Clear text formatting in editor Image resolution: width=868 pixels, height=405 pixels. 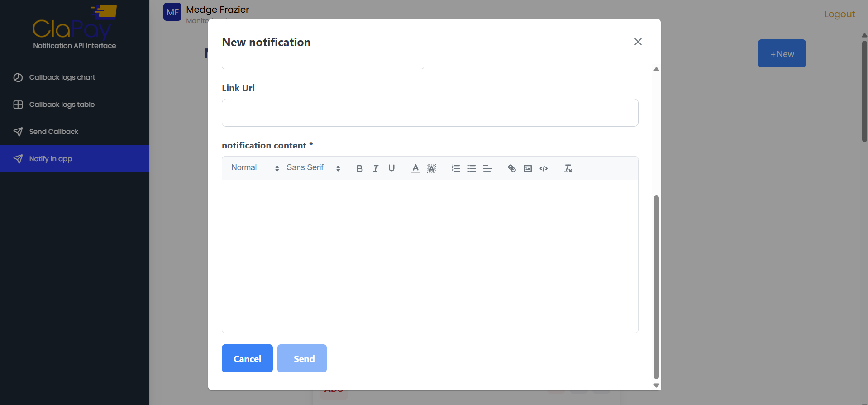pyautogui.click(x=568, y=168)
